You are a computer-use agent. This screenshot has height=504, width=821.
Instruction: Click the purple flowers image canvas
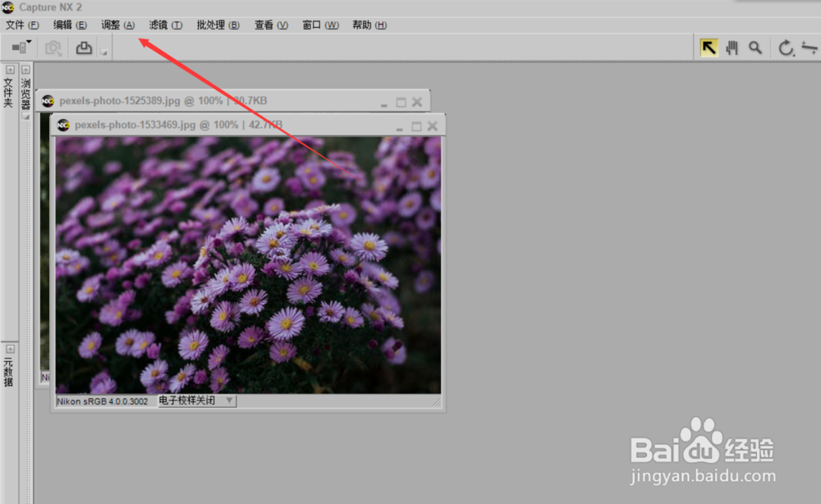point(248,265)
